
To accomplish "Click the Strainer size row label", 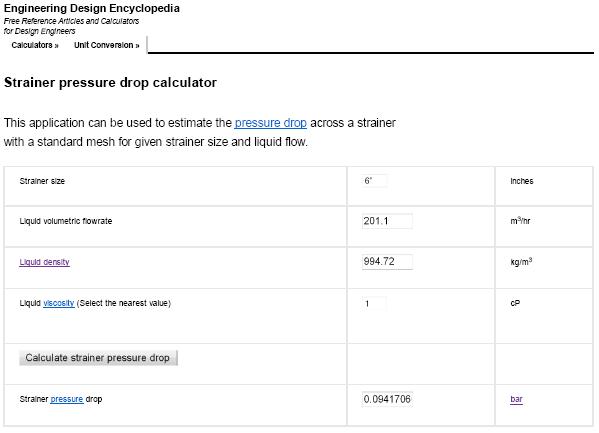I will (42, 181).
